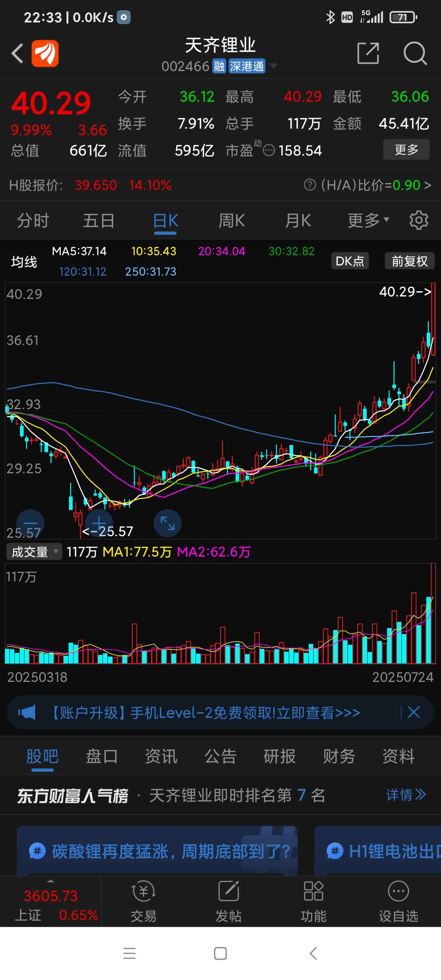Image resolution: width=441 pixels, height=980 pixels.
Task: Open the 公告 announcements tab
Action: (x=220, y=756)
